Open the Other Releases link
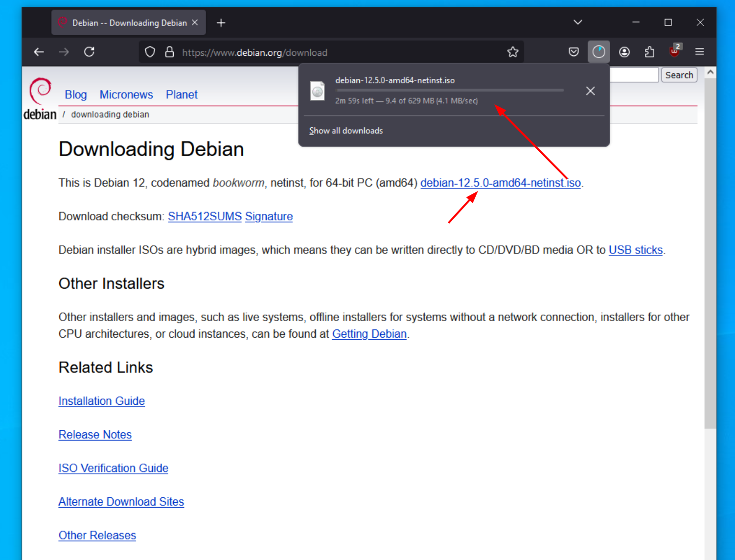Image resolution: width=735 pixels, height=560 pixels. [97, 536]
